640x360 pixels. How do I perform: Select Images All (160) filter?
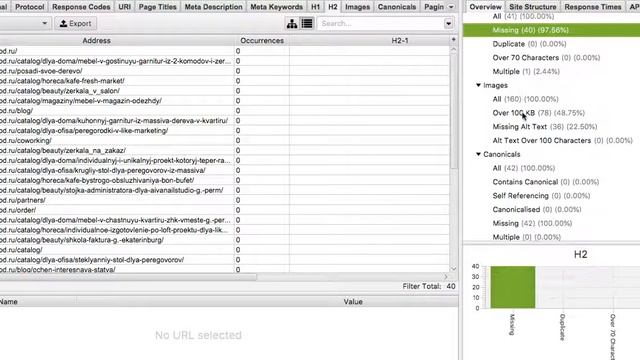[x=525, y=99]
